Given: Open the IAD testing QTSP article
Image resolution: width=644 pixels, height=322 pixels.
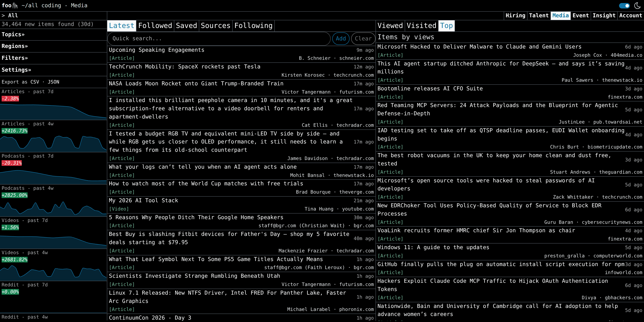Looking at the screenshot, I should click(501, 134).
